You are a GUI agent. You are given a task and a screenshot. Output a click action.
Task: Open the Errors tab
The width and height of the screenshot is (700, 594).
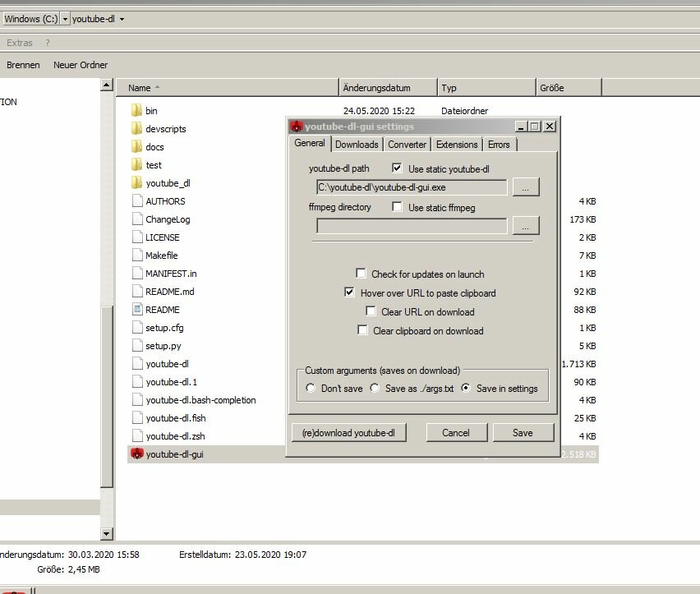click(x=499, y=145)
